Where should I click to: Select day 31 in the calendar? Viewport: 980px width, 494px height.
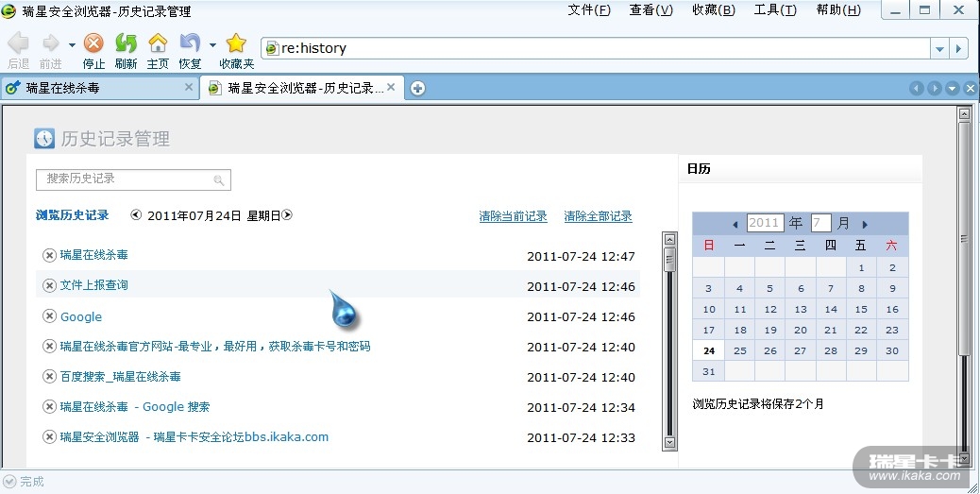pos(709,371)
